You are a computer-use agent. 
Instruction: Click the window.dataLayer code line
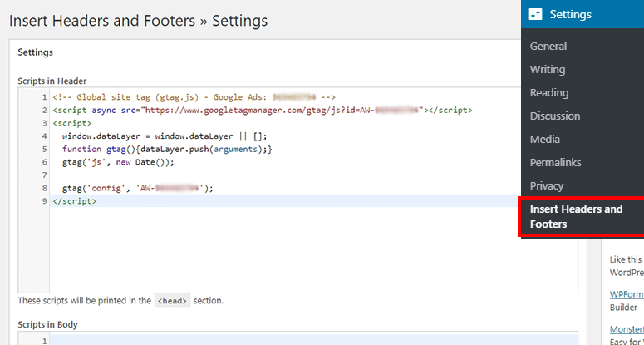(x=165, y=136)
